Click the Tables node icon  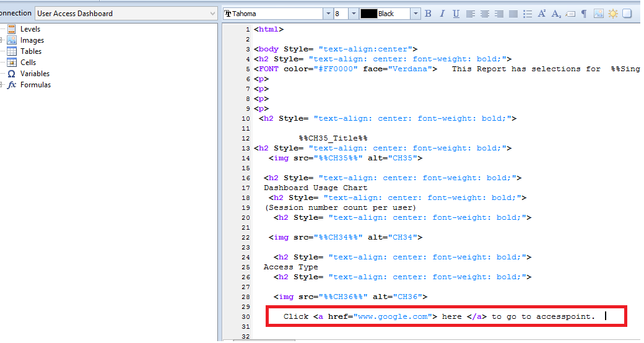(x=12, y=51)
